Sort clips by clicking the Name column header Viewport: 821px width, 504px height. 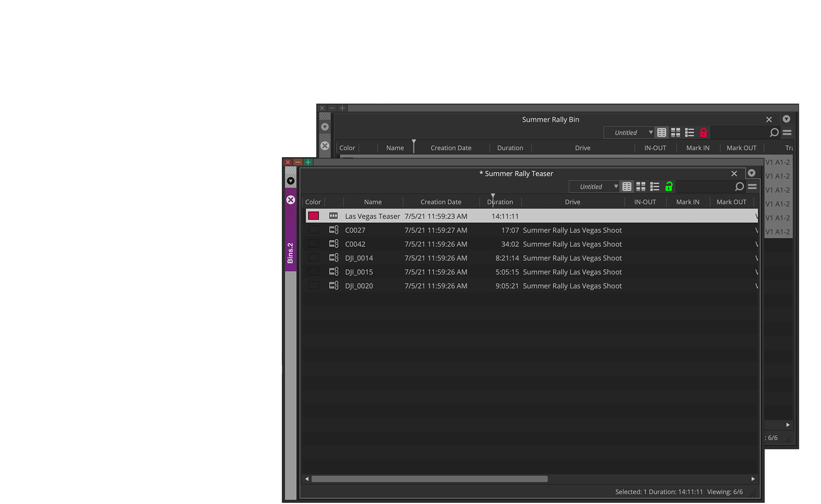(373, 202)
